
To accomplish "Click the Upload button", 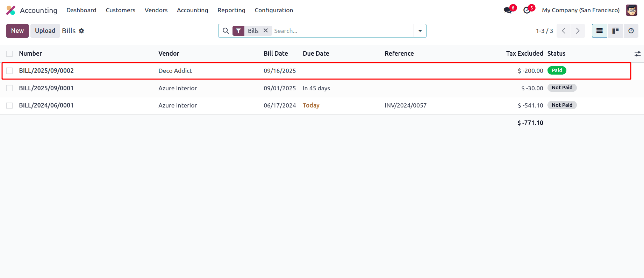I will [45, 31].
